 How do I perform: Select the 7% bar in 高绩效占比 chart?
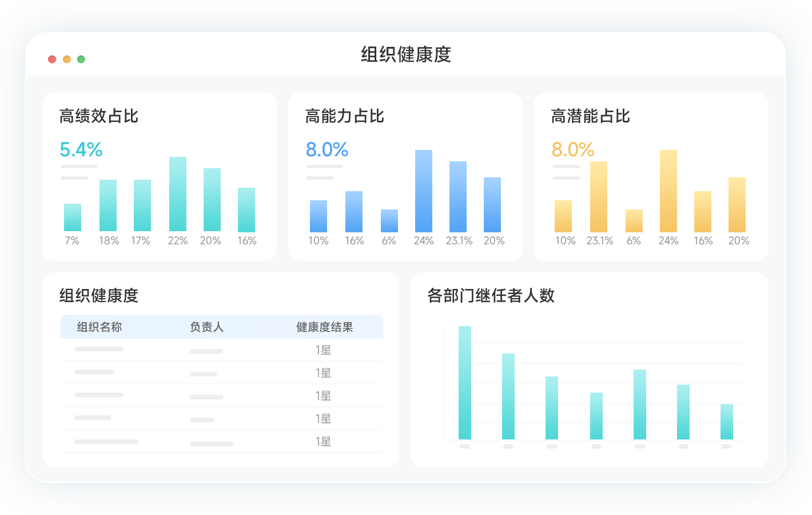tap(73, 217)
